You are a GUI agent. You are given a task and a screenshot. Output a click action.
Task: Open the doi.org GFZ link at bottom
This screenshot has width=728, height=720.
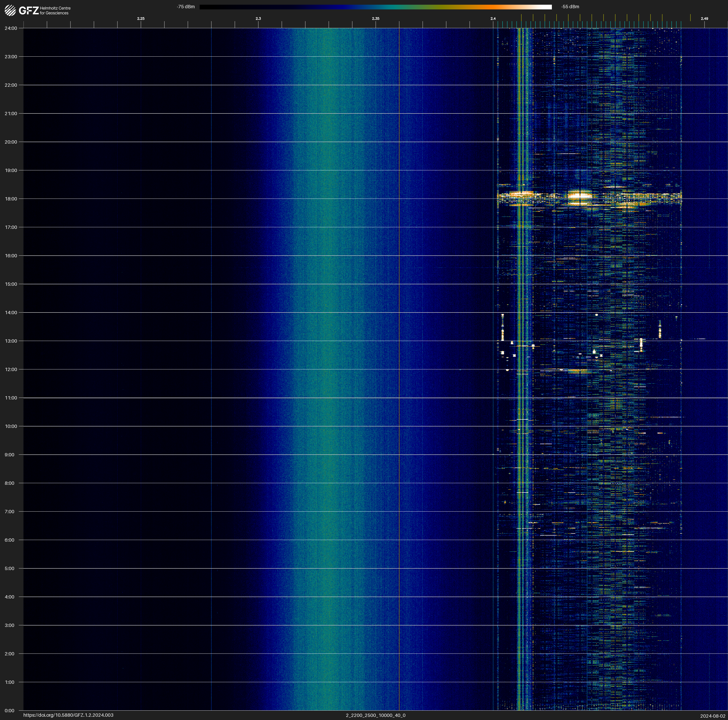coord(68,715)
